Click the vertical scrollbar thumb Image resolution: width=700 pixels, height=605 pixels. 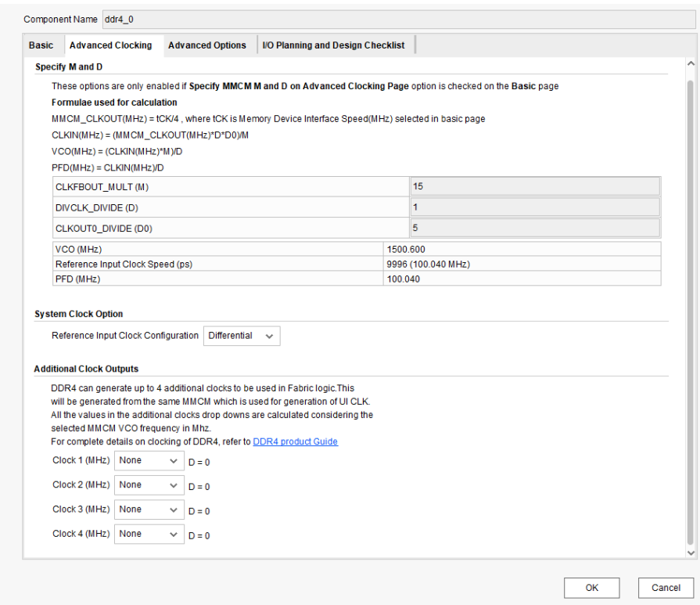691,313
